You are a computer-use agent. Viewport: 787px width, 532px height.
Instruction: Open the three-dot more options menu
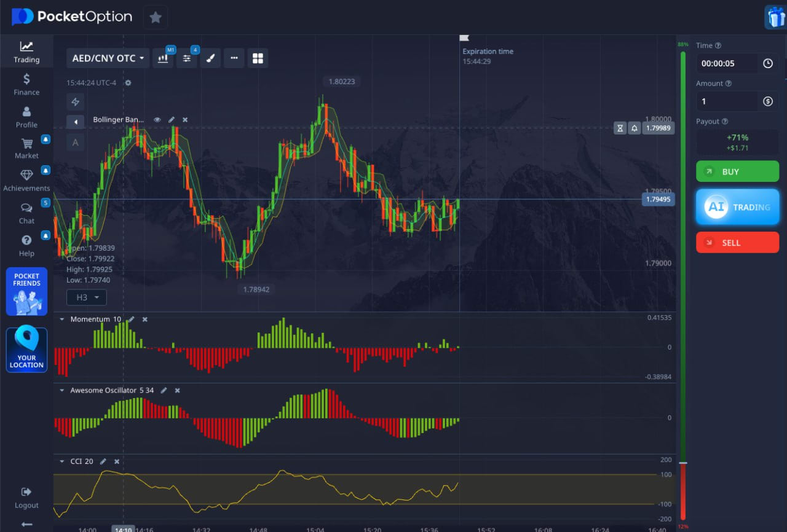click(234, 58)
